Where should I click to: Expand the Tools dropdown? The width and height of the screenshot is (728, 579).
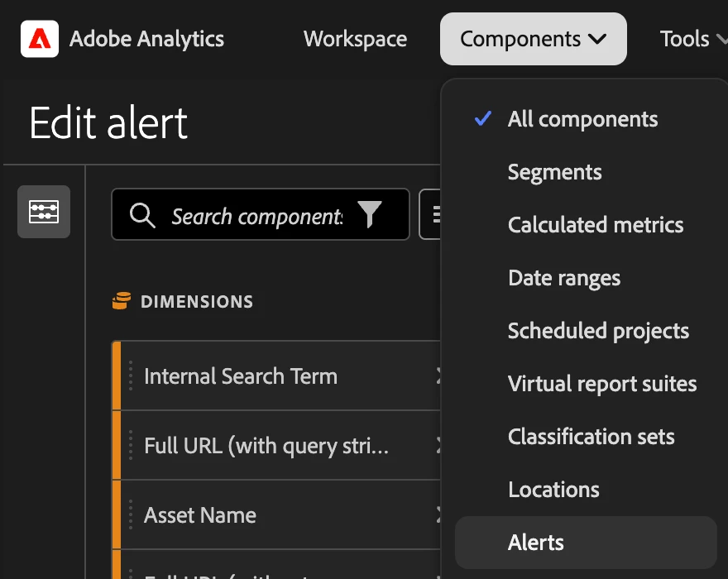692,39
